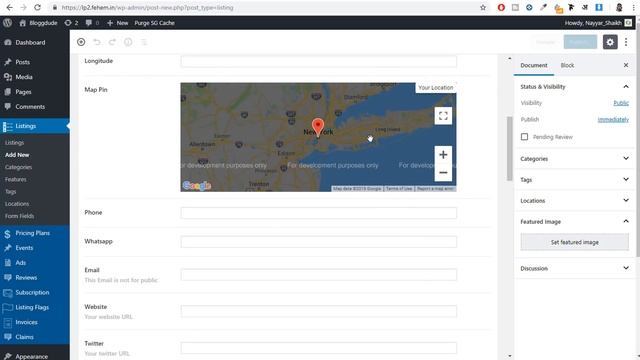The height and width of the screenshot is (360, 640).
Task: Click the Subscription icon in sidebar
Action: pyautogui.click(x=7, y=293)
